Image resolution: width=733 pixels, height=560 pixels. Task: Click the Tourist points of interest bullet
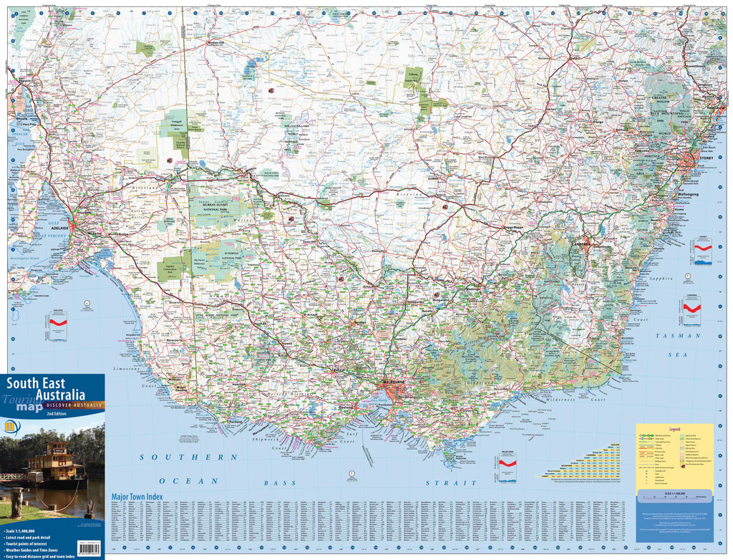25,544
